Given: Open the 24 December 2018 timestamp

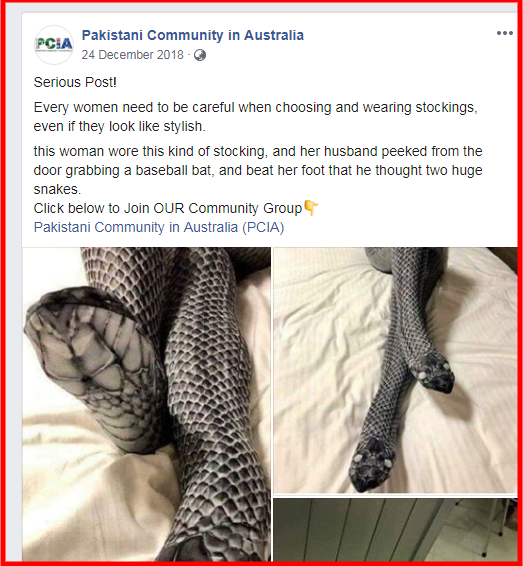Looking at the screenshot, I should coord(132,55).
